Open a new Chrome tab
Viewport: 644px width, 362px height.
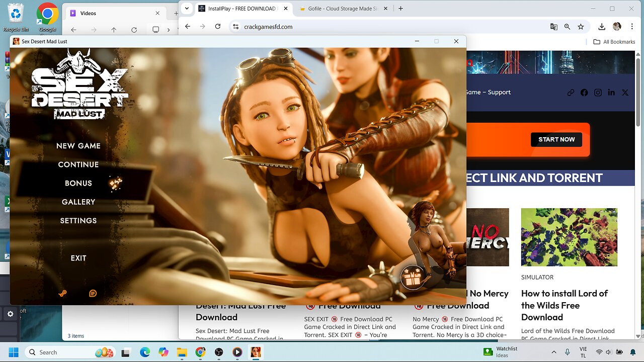(401, 9)
